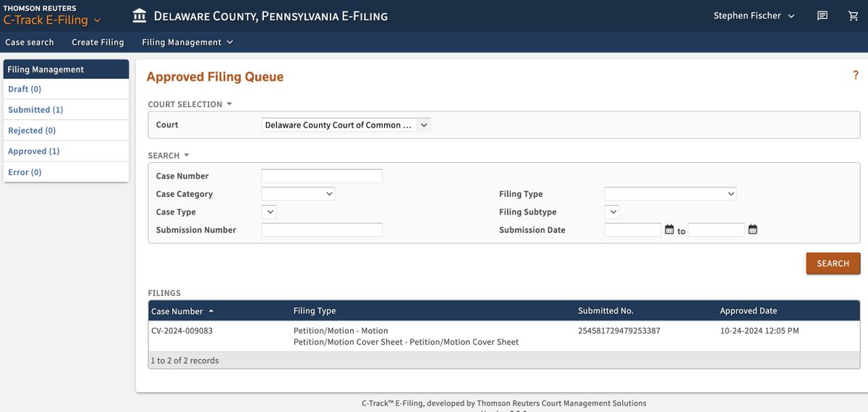Image resolution: width=868 pixels, height=412 pixels.
Task: Open the Rejected (0) queue
Action: (x=32, y=130)
